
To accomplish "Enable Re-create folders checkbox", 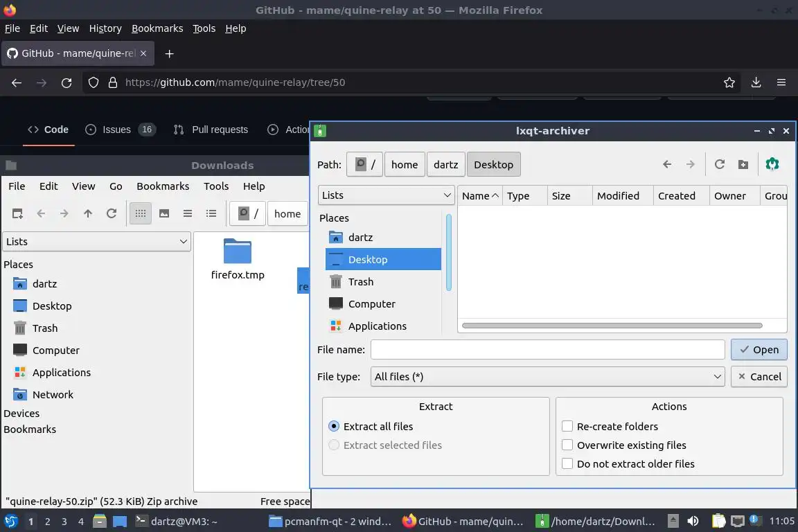I will tap(567, 426).
